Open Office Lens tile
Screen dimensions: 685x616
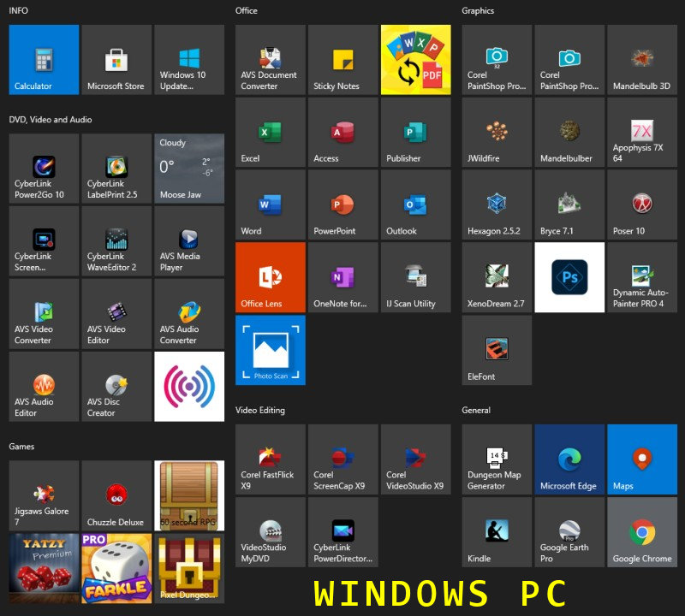coord(271,277)
